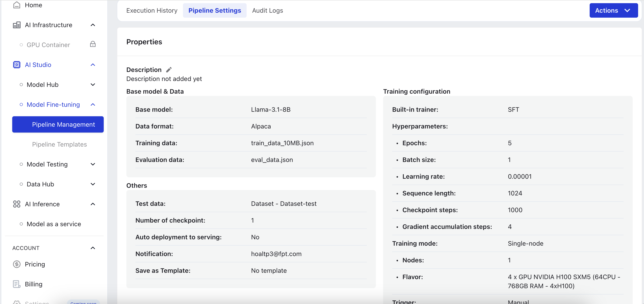This screenshot has width=644, height=304.
Task: Click the AI Studio chip icon
Action: coord(17,65)
